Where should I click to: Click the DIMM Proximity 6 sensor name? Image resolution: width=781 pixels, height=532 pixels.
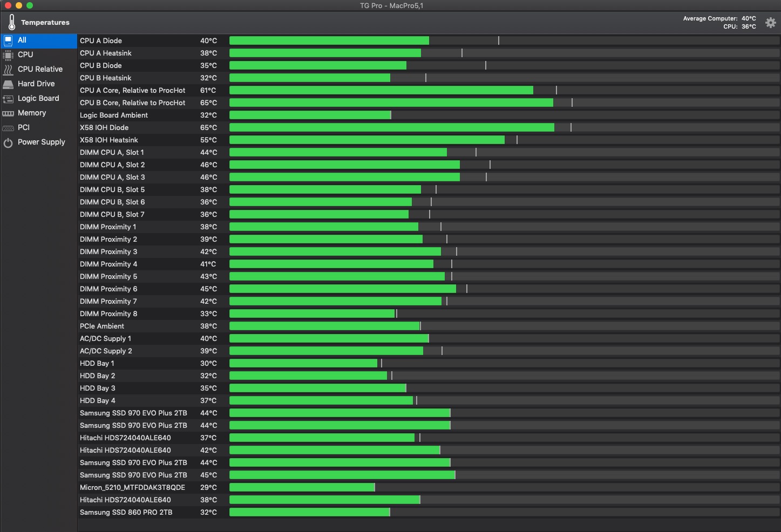click(108, 289)
